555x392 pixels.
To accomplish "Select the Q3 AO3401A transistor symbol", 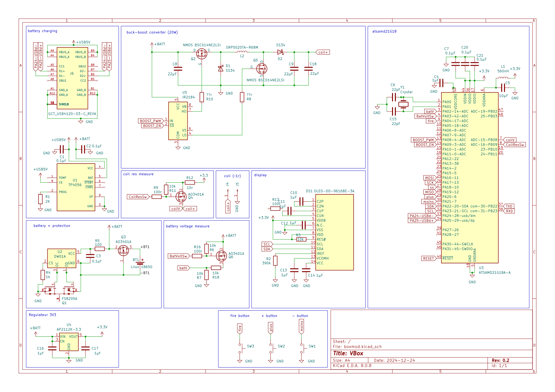I will point(123,250).
